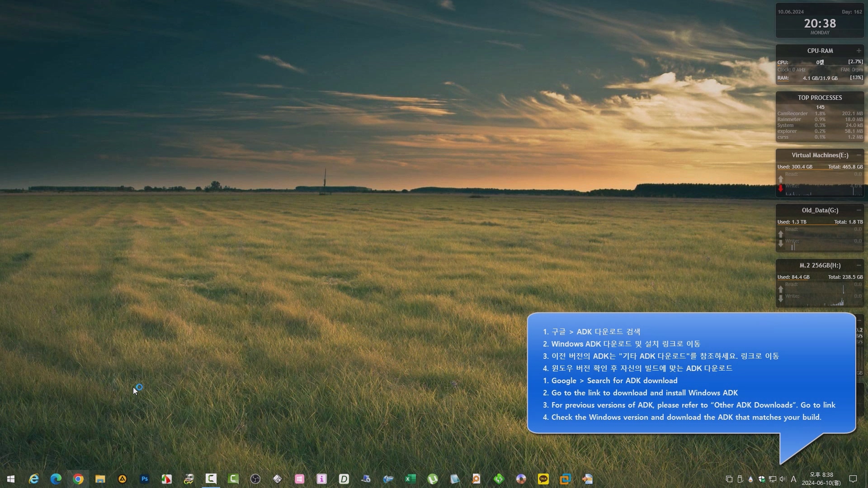Collapse the Virtual Machines(E:) widget
Image resolution: width=868 pixels, height=488 pixels.
859,155
